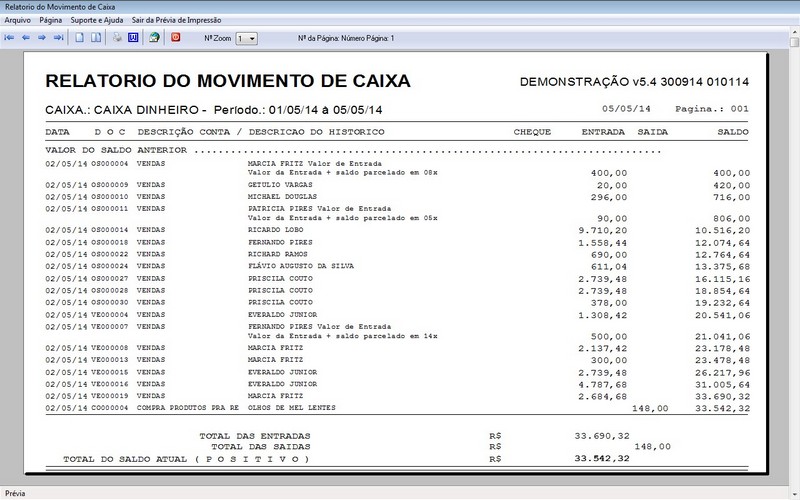
Task: Select single page view icon
Action: (x=80, y=38)
